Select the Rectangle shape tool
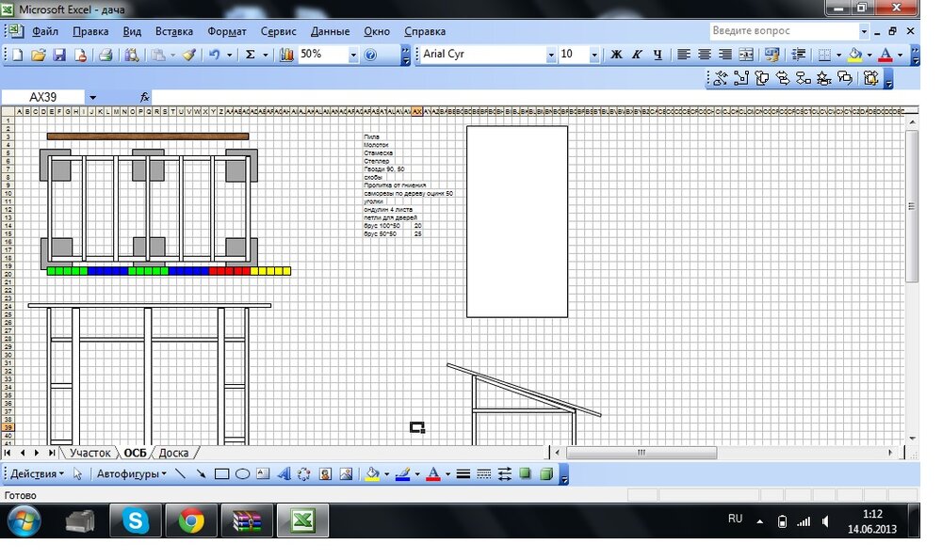Viewport: 942px width, 560px height. point(221,473)
